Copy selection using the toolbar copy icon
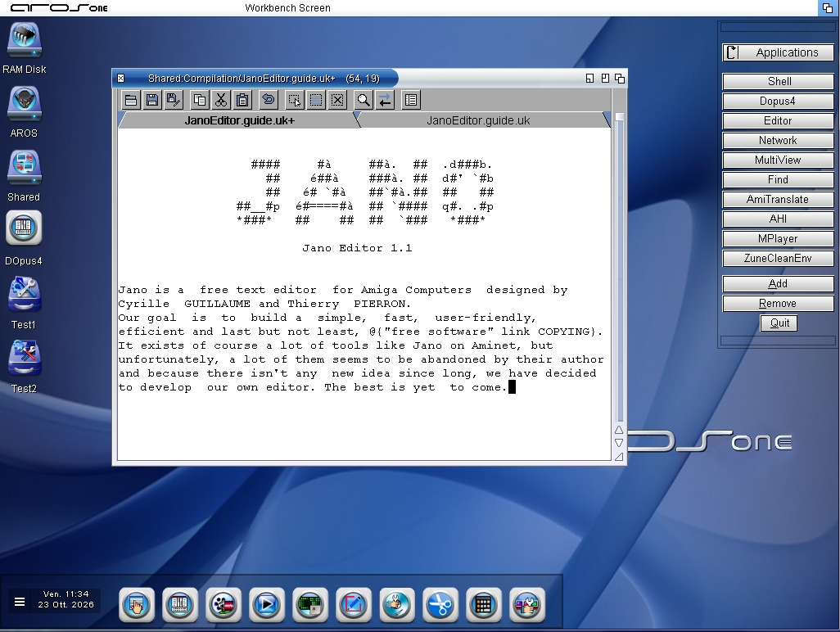The image size is (840, 632). click(200, 100)
